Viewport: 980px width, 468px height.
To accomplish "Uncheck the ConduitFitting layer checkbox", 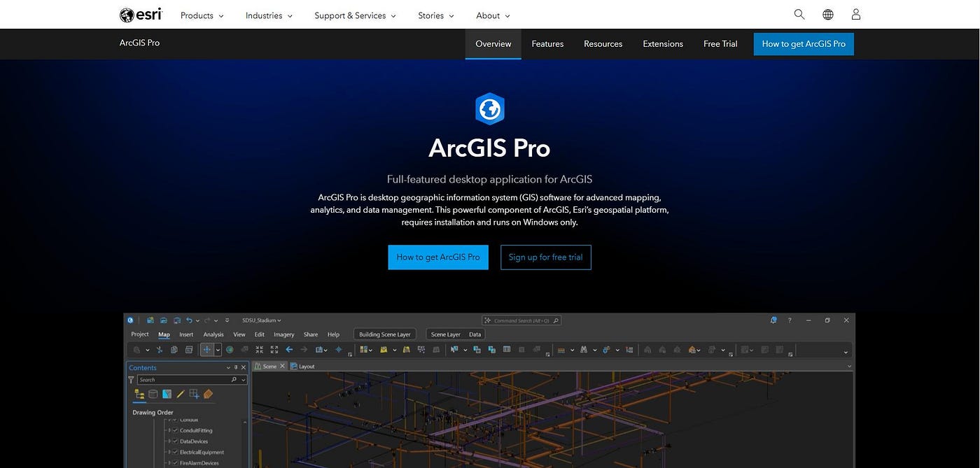I will click(x=175, y=430).
